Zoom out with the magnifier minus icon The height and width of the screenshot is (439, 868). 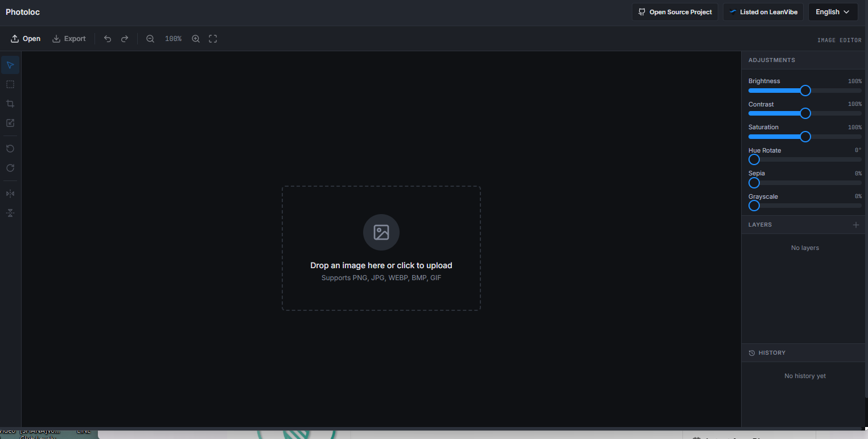pos(150,39)
